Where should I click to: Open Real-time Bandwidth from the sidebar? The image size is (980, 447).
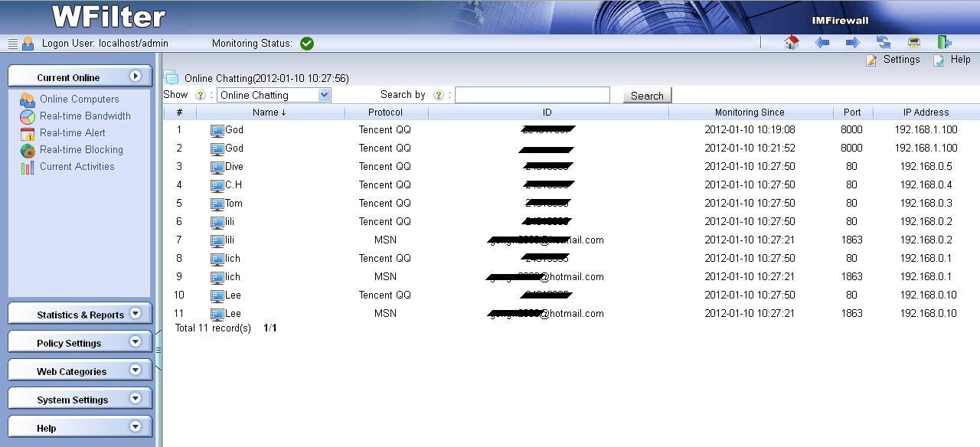click(x=85, y=116)
